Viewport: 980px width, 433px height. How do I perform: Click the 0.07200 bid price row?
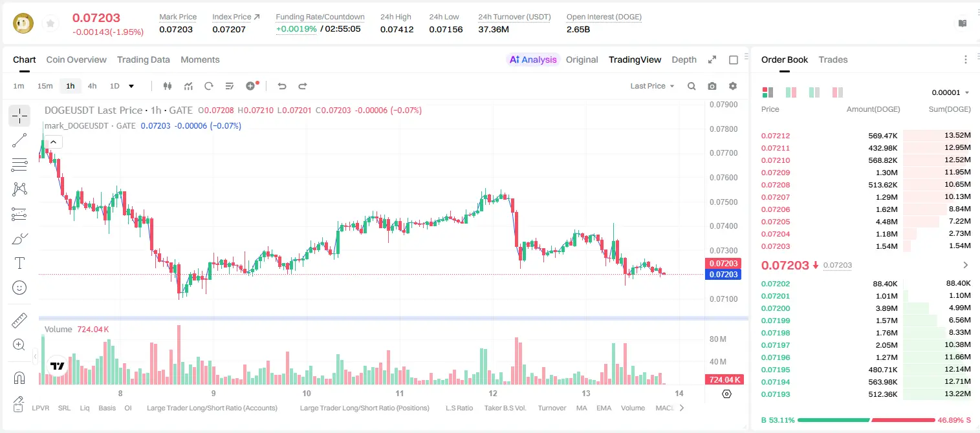point(866,308)
